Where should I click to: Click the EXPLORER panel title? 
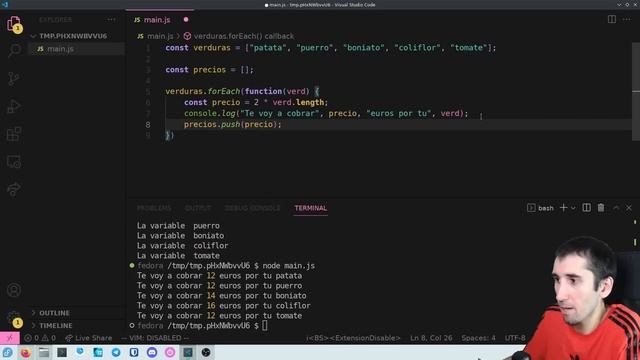55,20
